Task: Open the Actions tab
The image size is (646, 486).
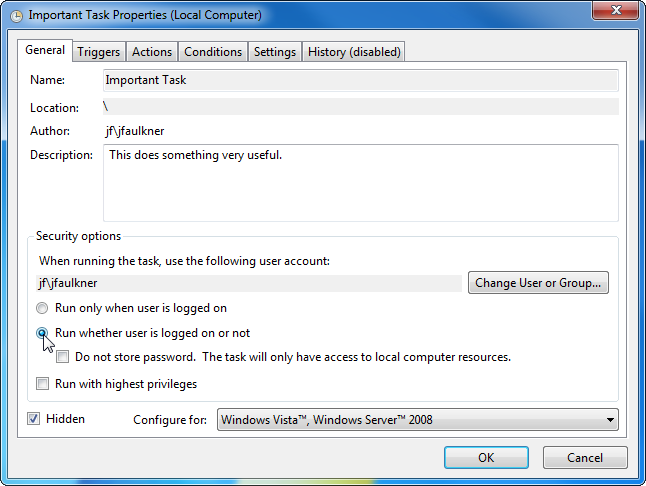Action: pos(152,52)
